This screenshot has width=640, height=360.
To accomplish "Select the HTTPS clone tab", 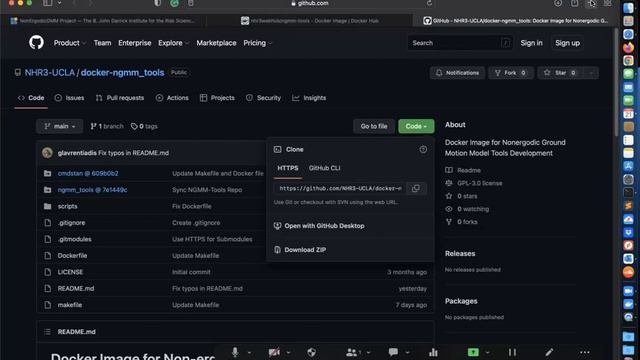I will click(288, 168).
